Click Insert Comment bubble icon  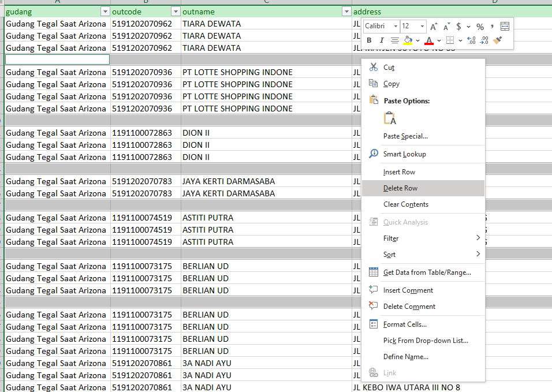point(373,290)
